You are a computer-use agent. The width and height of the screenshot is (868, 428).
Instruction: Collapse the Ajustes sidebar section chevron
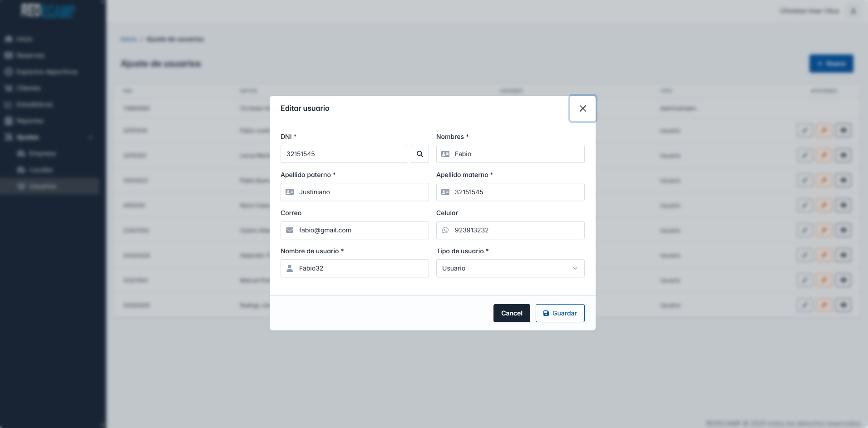pyautogui.click(x=91, y=137)
